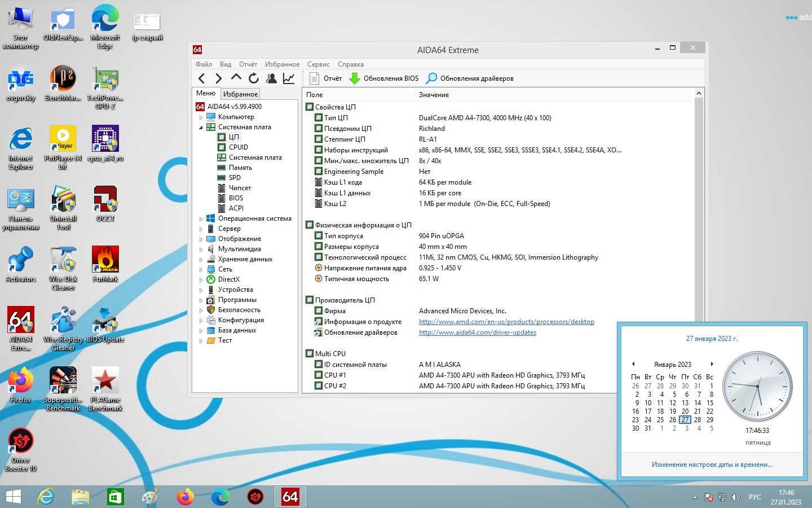Open the Сервис menu
This screenshot has width=812, height=508.
pyautogui.click(x=319, y=64)
